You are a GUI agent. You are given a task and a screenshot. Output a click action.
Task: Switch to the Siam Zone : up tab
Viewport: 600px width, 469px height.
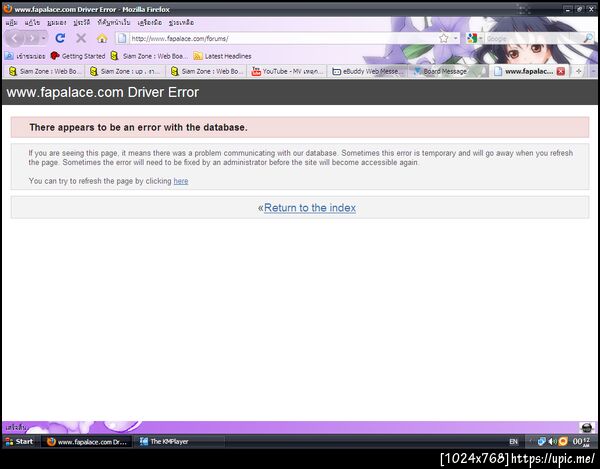click(x=125, y=71)
